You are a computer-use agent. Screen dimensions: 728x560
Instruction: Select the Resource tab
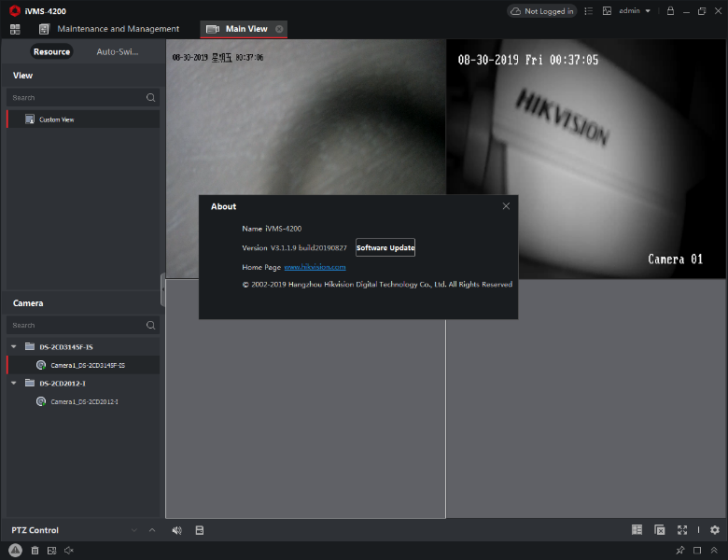pyautogui.click(x=51, y=51)
